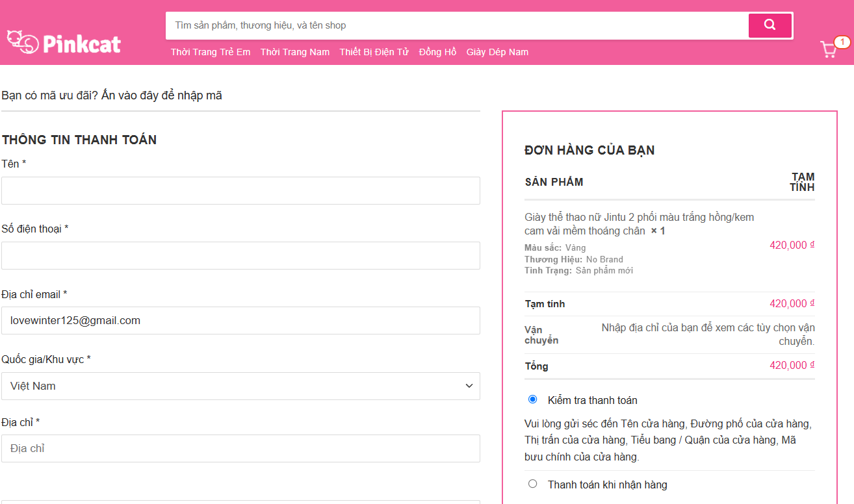Navigate to Giày Dép Nam category
The height and width of the screenshot is (504, 854).
497,52
